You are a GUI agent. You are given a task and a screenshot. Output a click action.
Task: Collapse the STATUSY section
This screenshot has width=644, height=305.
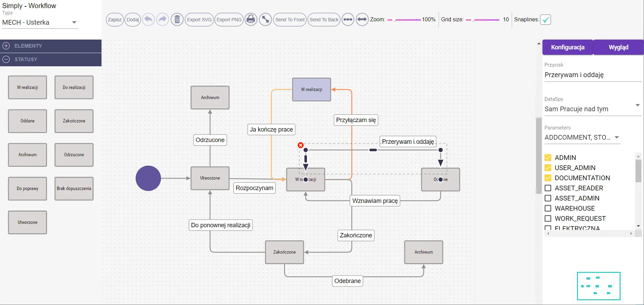click(x=6, y=60)
